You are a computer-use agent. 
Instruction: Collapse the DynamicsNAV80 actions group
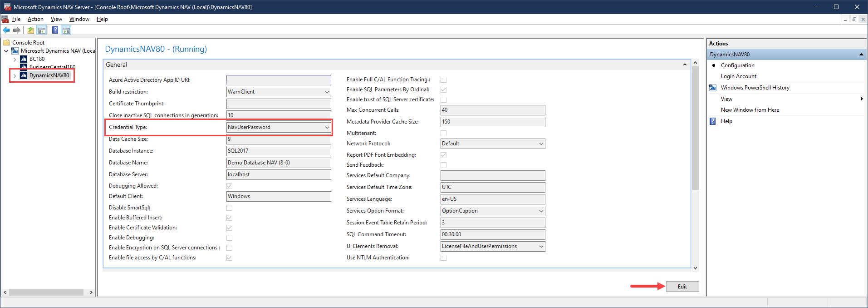tap(861, 55)
